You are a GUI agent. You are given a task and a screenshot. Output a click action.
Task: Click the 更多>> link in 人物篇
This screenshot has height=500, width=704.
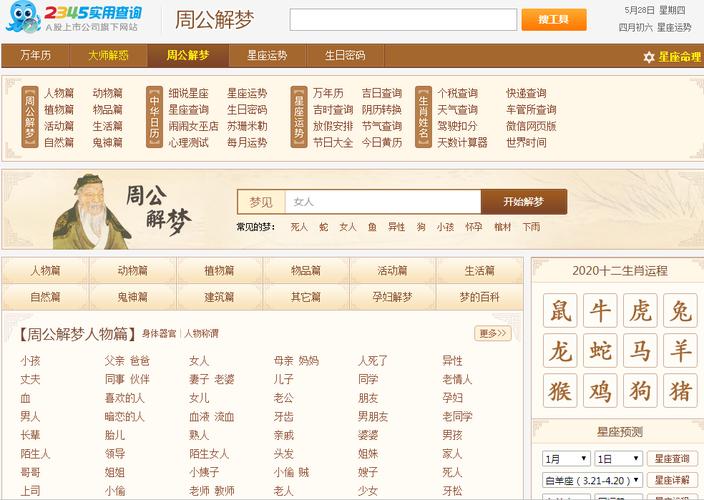(x=493, y=333)
